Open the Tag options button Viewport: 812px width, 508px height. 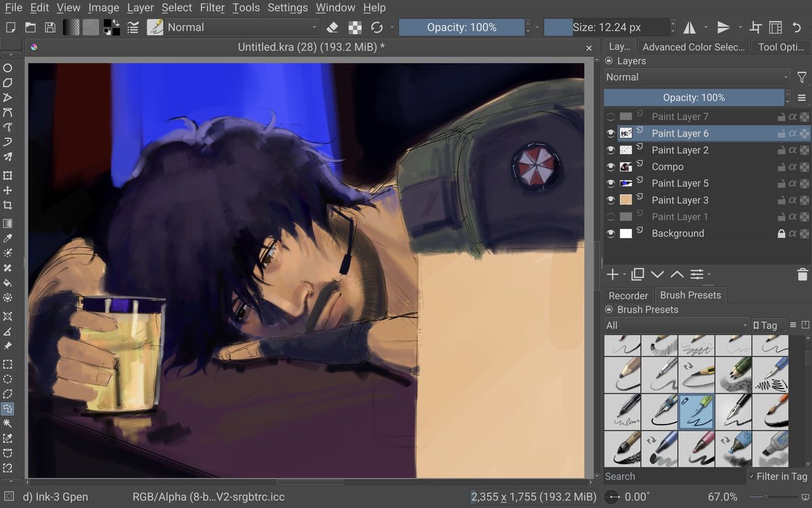click(x=769, y=325)
